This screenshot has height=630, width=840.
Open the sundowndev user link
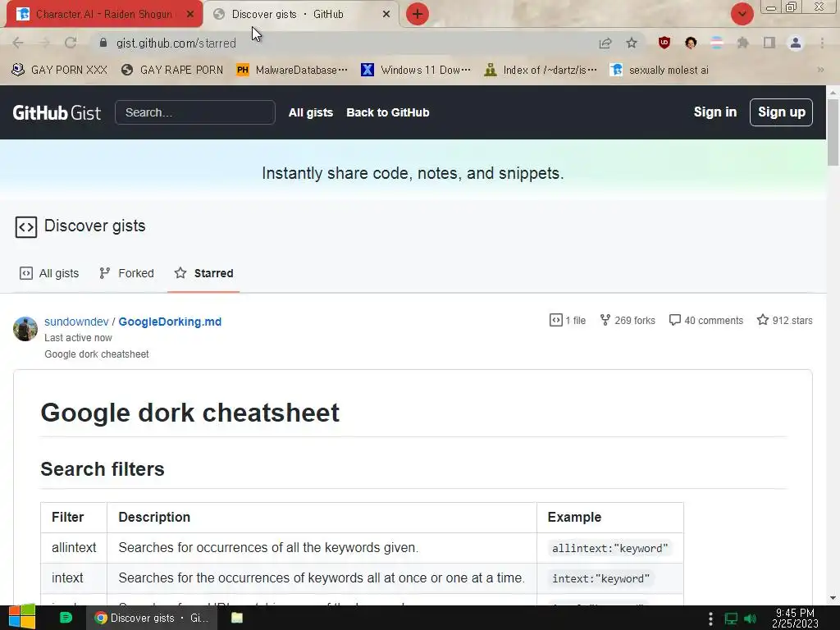pos(76,322)
